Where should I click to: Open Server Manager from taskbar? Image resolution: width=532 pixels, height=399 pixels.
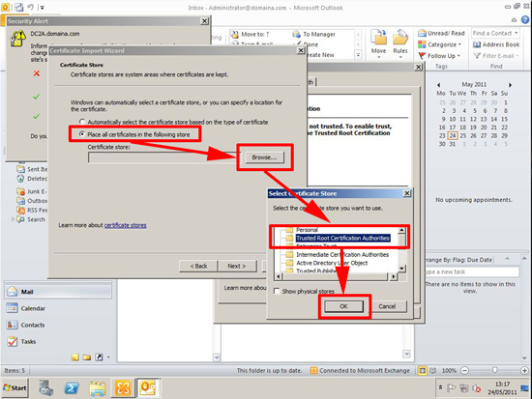45,387
